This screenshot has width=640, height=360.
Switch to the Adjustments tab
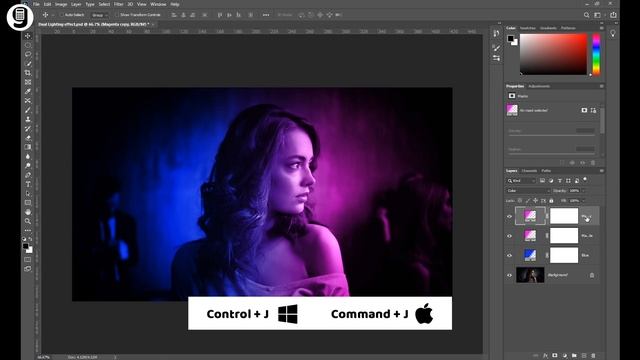coord(539,86)
